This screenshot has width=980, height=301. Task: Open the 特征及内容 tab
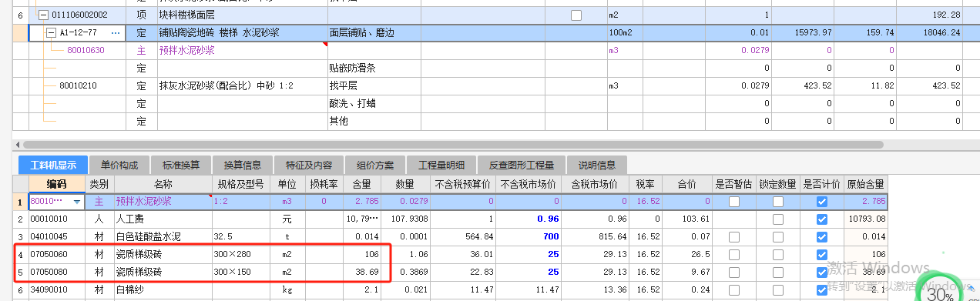coord(308,166)
